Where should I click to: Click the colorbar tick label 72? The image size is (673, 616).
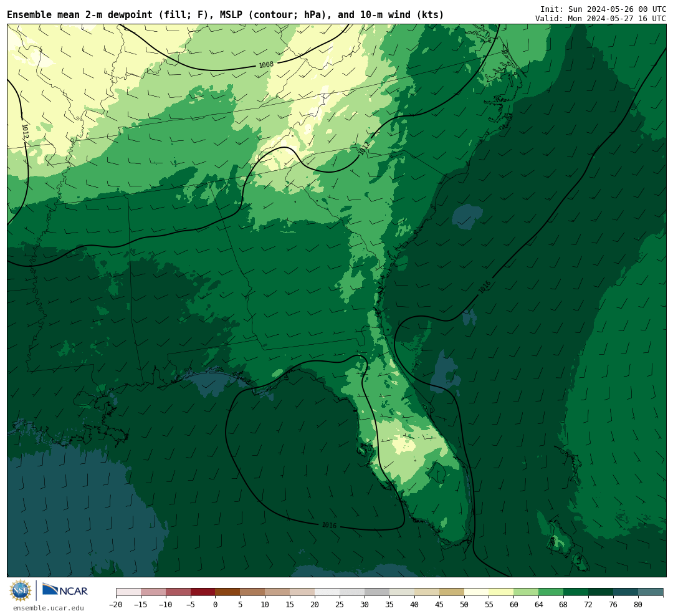pos(588,605)
